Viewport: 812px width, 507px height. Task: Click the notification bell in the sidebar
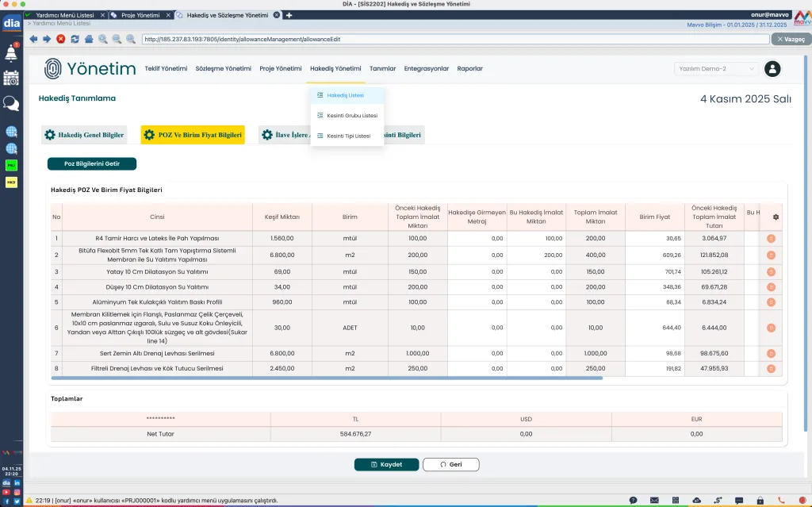pyautogui.click(x=11, y=53)
